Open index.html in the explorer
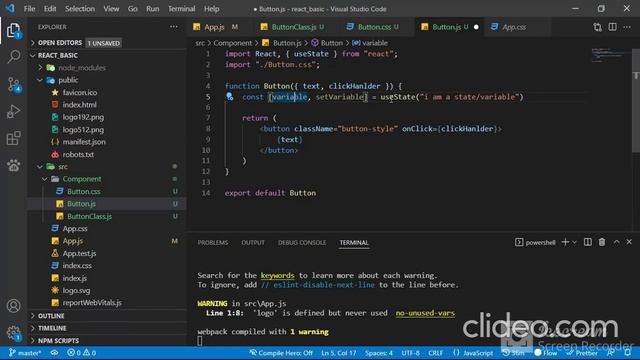This screenshot has width=640, height=360. click(80, 104)
